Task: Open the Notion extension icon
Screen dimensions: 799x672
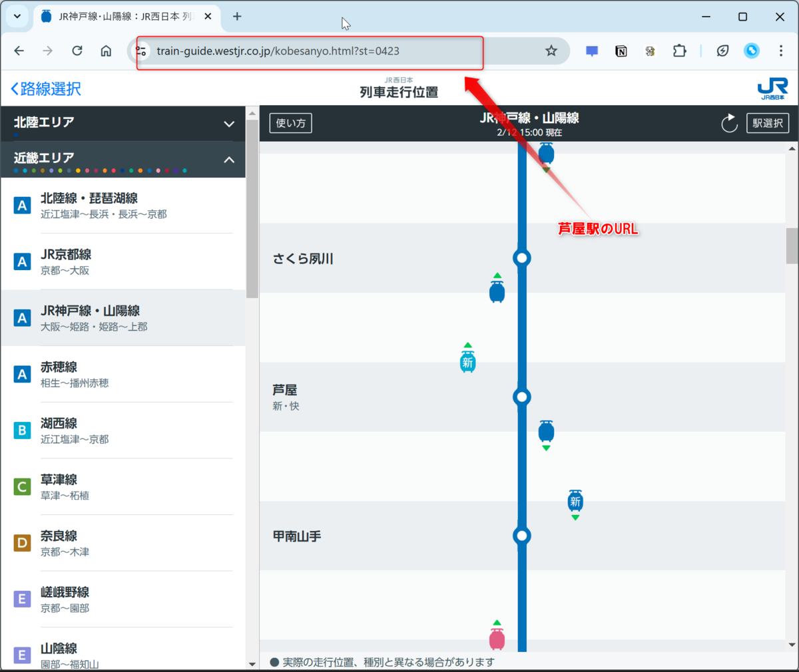Action: tap(621, 51)
